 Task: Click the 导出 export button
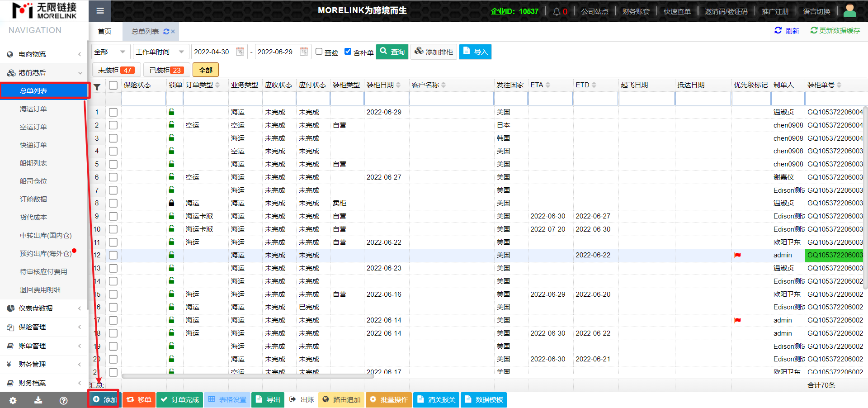268,400
